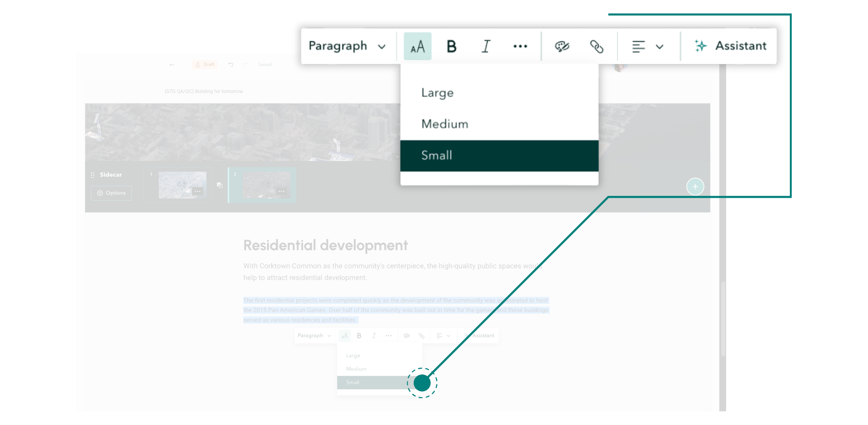Open more formatting options via the ellipsis icon

[520, 46]
